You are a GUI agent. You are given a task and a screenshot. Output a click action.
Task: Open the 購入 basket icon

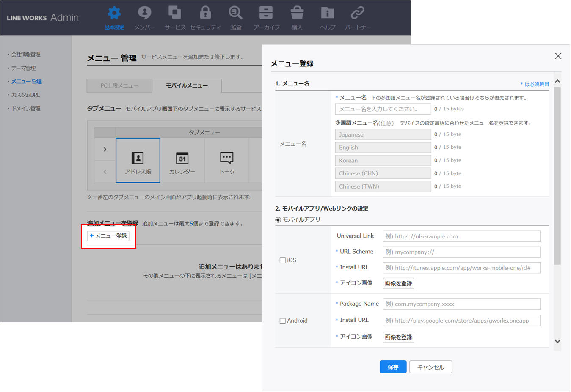pos(297,13)
